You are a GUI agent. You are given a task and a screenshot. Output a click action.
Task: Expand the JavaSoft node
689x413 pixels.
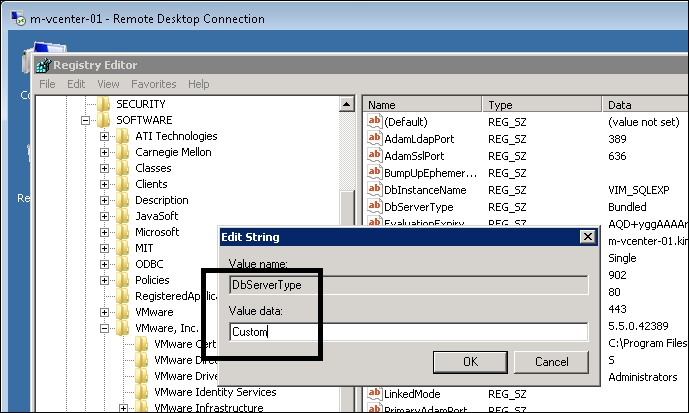tap(104, 216)
